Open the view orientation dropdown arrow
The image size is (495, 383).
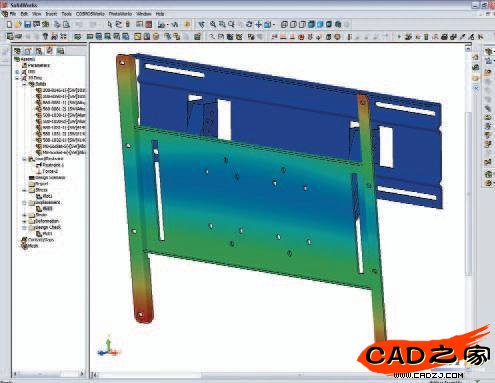(x=274, y=25)
